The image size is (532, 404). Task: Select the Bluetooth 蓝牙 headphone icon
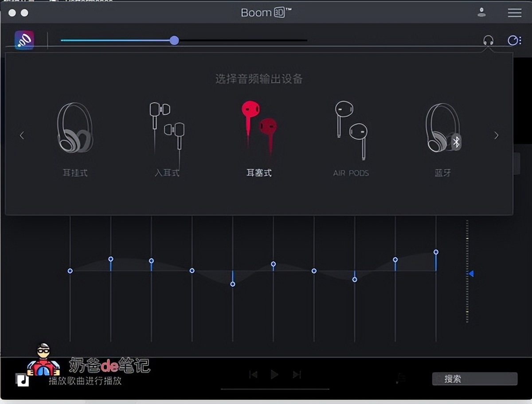(443, 128)
